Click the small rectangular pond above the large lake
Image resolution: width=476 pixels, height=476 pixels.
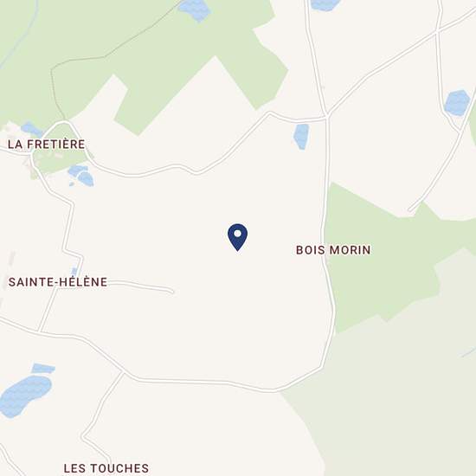pos(43,368)
